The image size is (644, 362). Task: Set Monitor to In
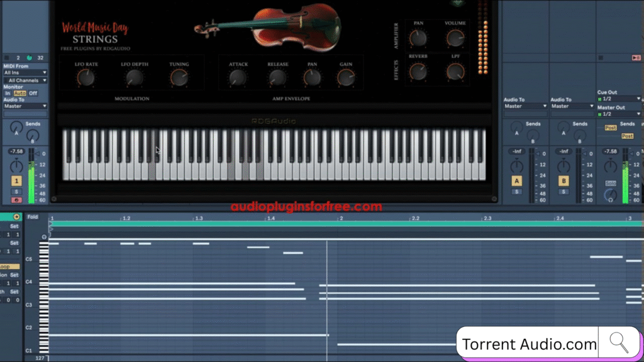click(x=8, y=93)
